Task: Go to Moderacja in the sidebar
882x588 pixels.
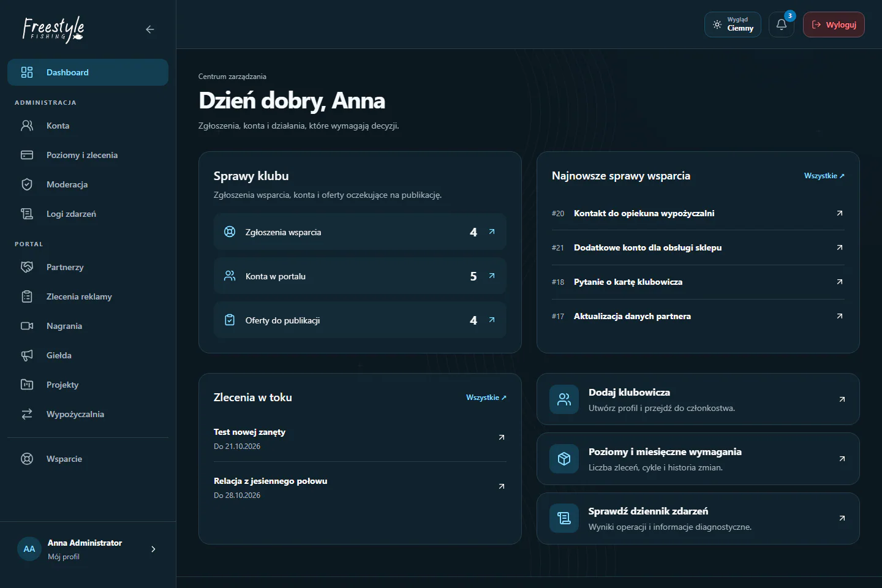Action: 88,184
